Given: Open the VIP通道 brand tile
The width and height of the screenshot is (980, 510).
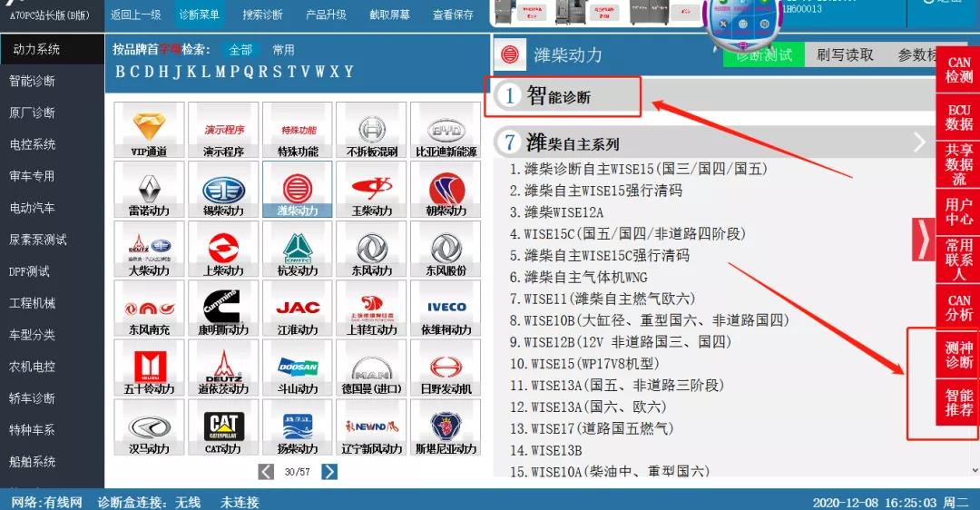Looking at the screenshot, I should (150, 130).
